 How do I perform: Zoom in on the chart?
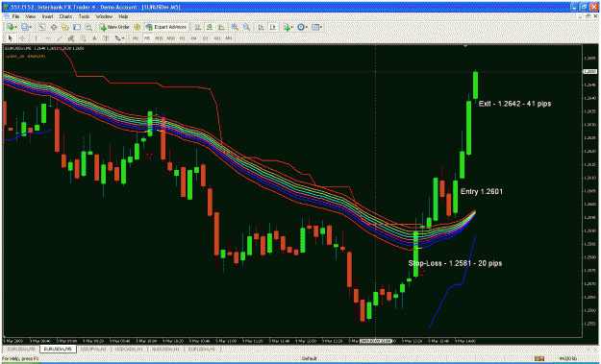tap(235, 27)
